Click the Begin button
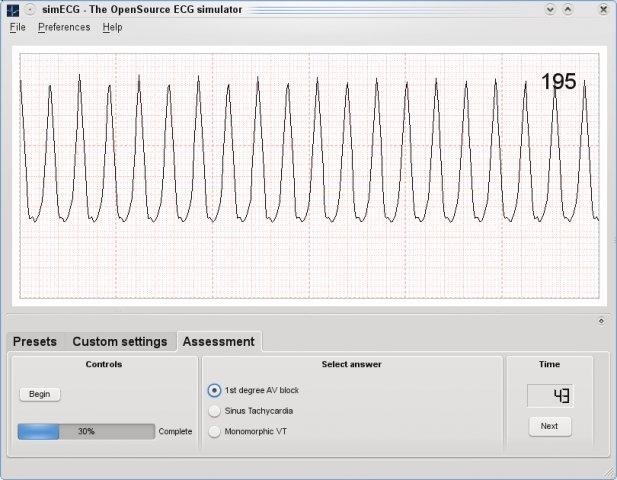Screen dimensions: 617x480 pos(40,394)
